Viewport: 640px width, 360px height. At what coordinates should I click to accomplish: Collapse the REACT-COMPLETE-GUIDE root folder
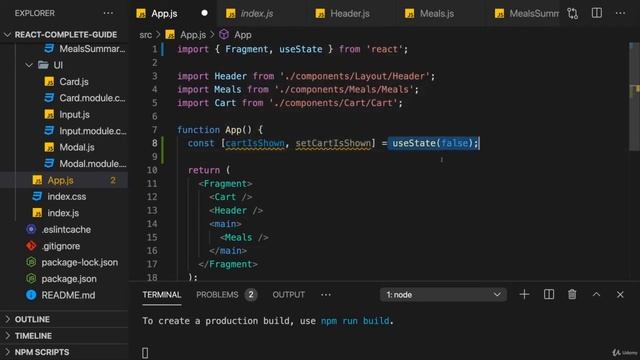click(x=7, y=35)
